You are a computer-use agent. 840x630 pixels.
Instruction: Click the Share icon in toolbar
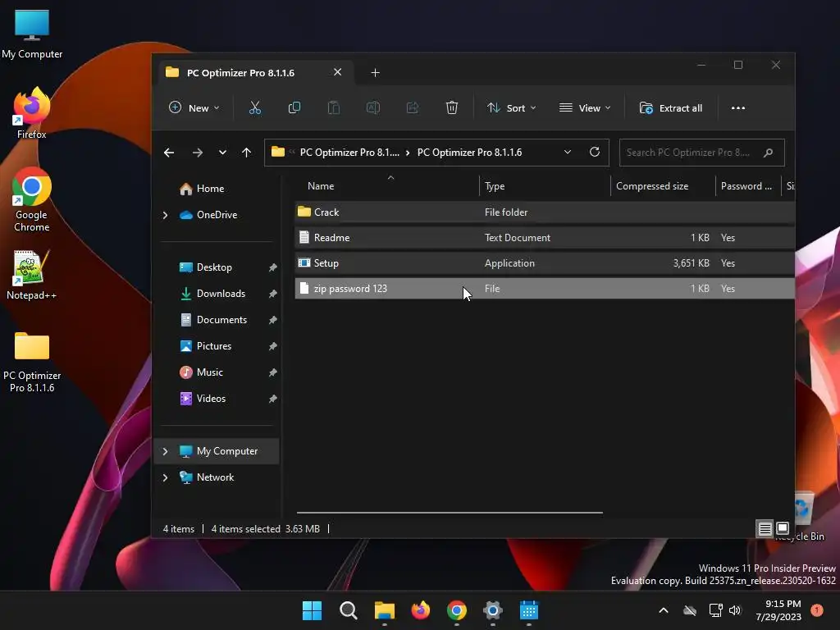(x=413, y=108)
